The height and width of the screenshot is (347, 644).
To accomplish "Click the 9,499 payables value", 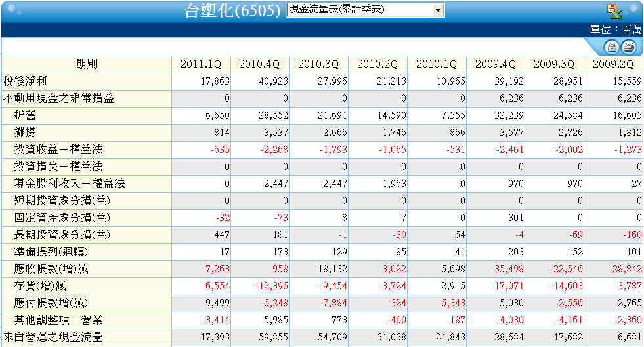I will click(218, 303).
